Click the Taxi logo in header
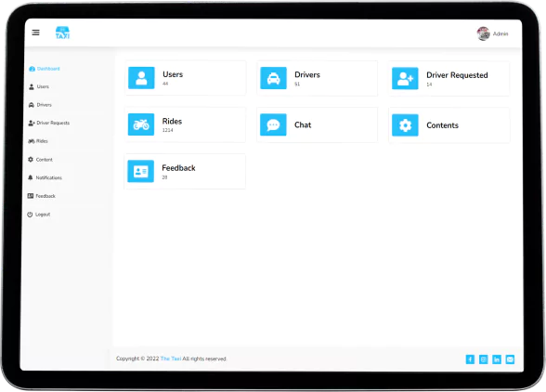This screenshot has width=546, height=392. [63, 33]
